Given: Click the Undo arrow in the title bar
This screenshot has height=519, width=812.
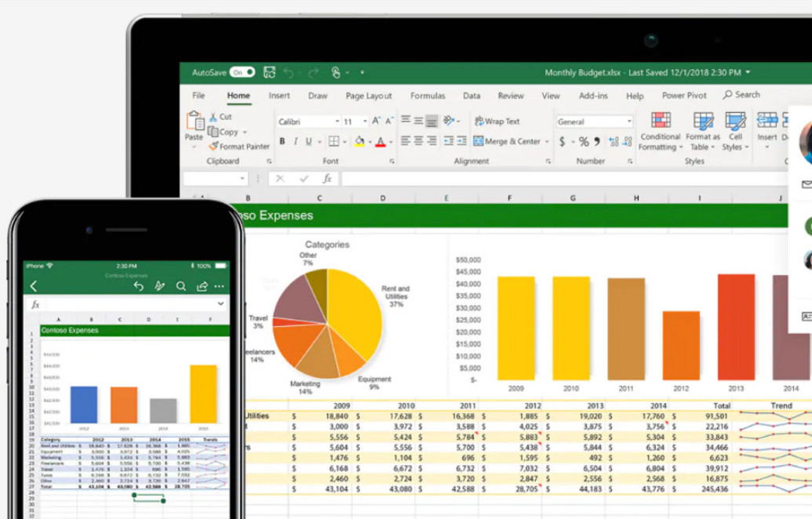Looking at the screenshot, I should coord(289,73).
